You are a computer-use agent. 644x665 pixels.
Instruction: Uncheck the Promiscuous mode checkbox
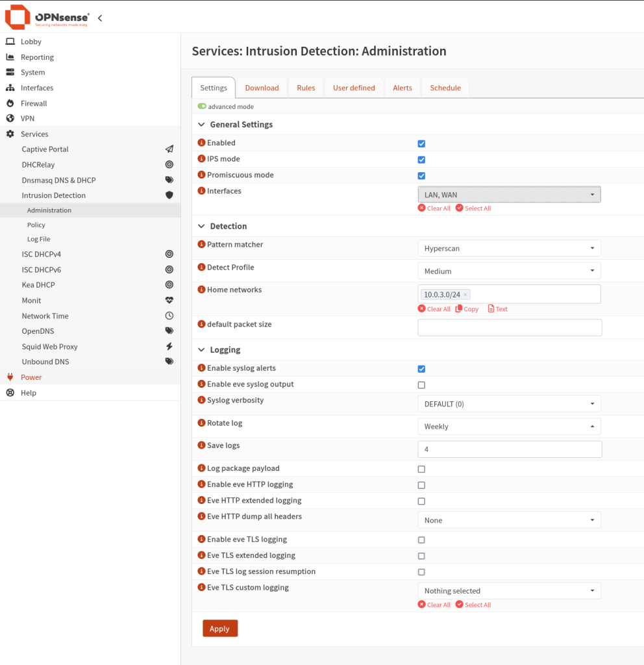pos(421,176)
